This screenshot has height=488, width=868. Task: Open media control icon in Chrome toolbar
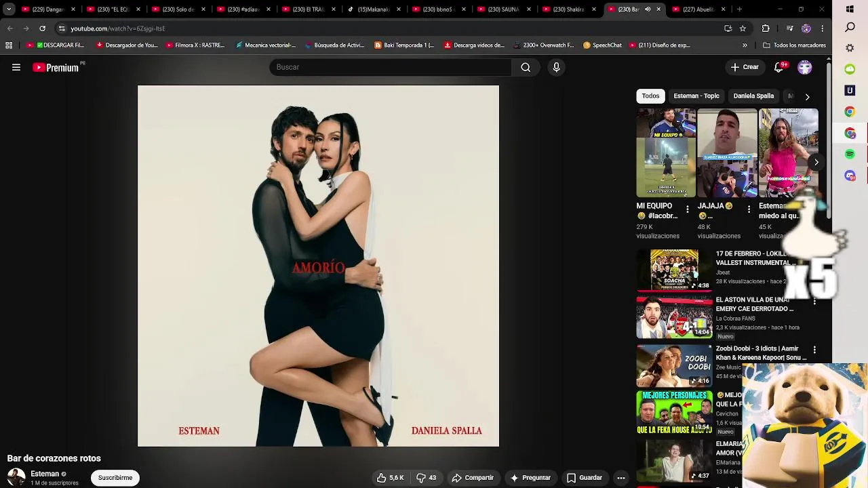tap(789, 28)
